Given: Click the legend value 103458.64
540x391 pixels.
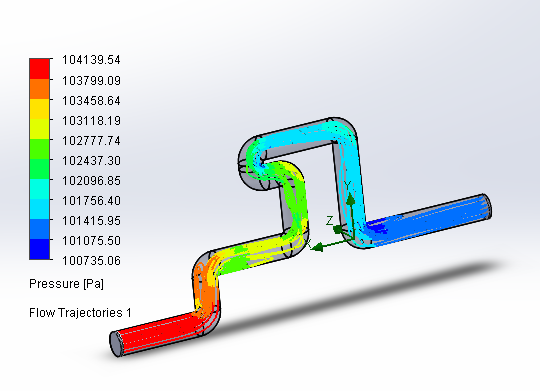Looking at the screenshot, I should pos(91,101).
